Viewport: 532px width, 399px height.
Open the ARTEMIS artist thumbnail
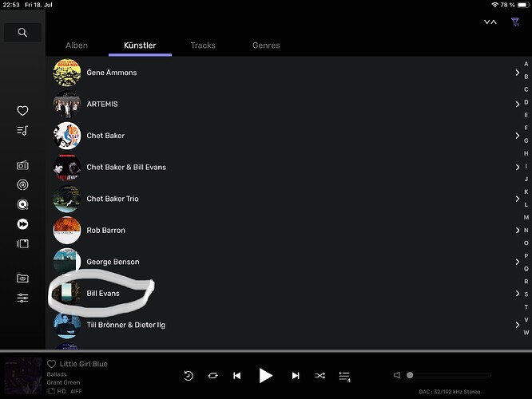click(x=67, y=104)
